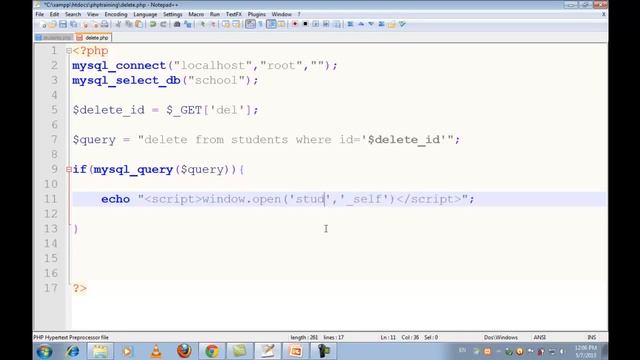Open the Windows Start button
Screen dimensions: 640x360
click(44, 351)
